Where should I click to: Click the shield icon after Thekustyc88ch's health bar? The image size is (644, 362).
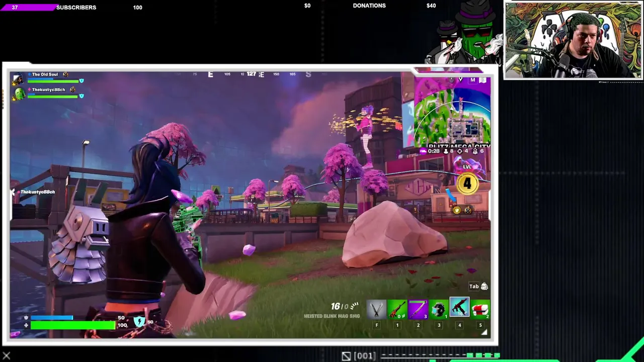(x=82, y=96)
